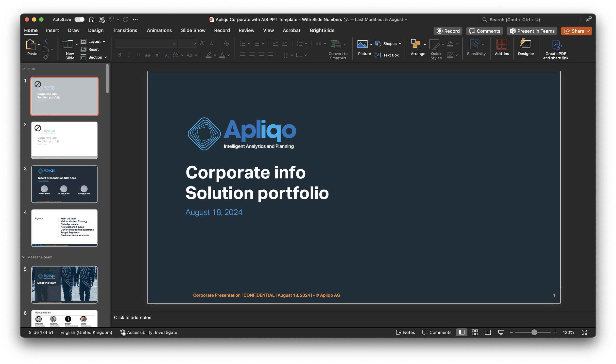
Task: Toggle Bold formatting
Action: click(120, 55)
